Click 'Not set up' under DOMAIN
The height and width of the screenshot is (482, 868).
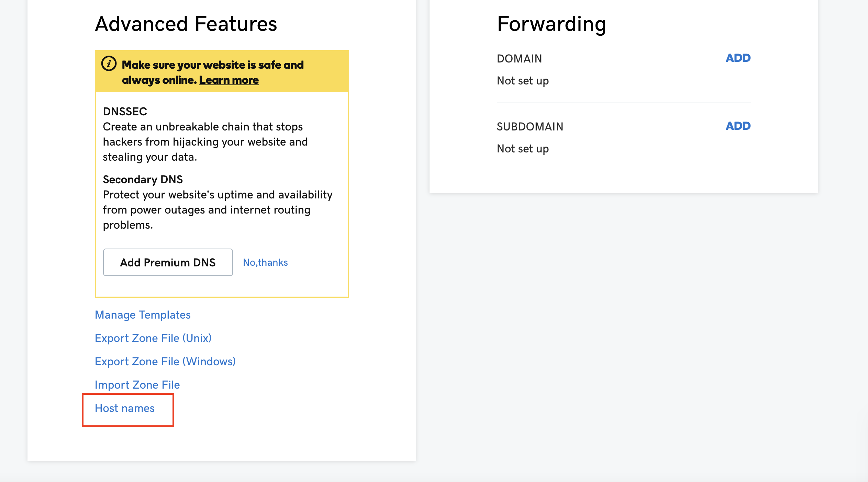[523, 81]
